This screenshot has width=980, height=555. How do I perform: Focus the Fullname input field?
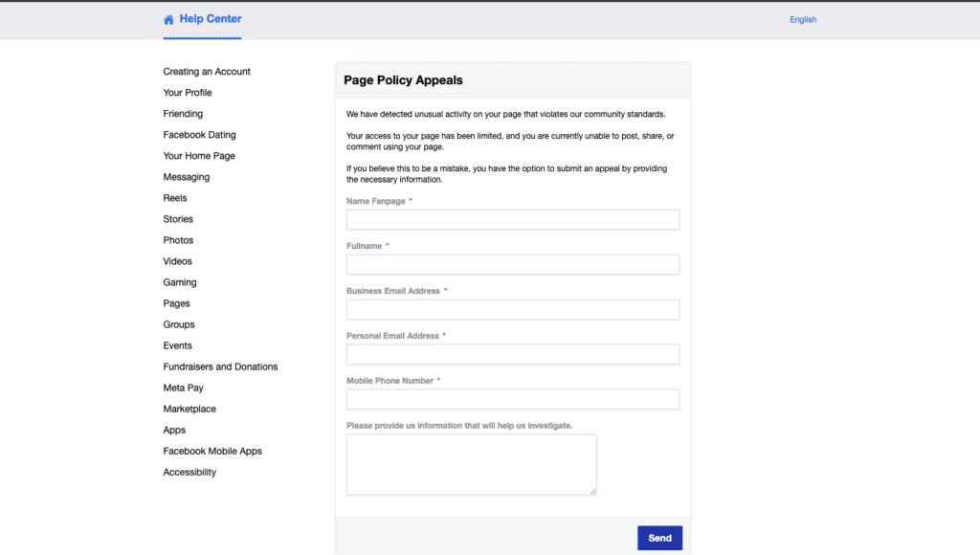(x=513, y=264)
